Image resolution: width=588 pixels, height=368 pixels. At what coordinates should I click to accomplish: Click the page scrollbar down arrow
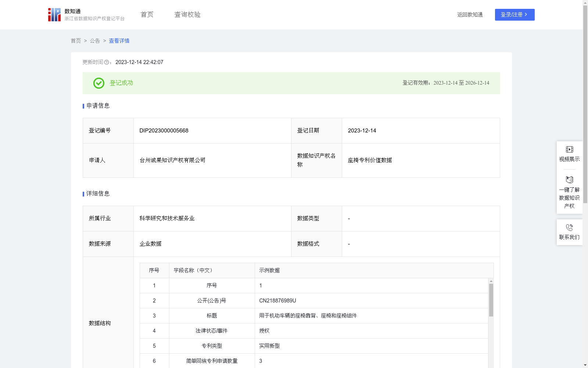(585, 365)
